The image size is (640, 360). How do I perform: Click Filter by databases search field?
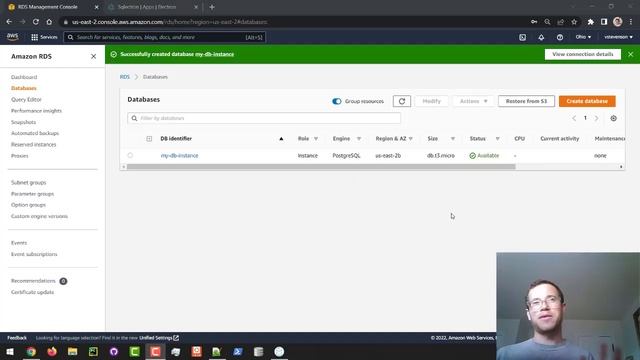(x=264, y=118)
